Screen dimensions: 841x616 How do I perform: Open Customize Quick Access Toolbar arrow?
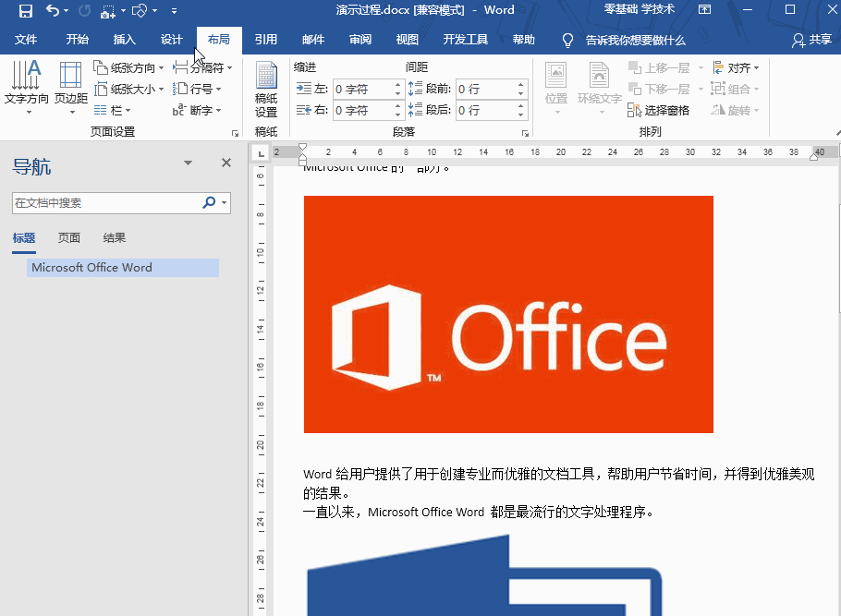point(174,11)
